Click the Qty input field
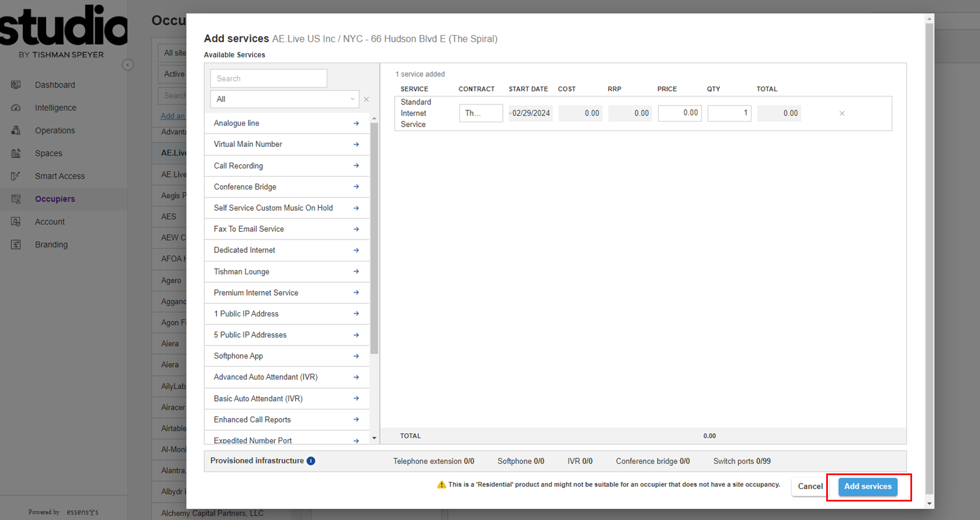 [x=729, y=113]
